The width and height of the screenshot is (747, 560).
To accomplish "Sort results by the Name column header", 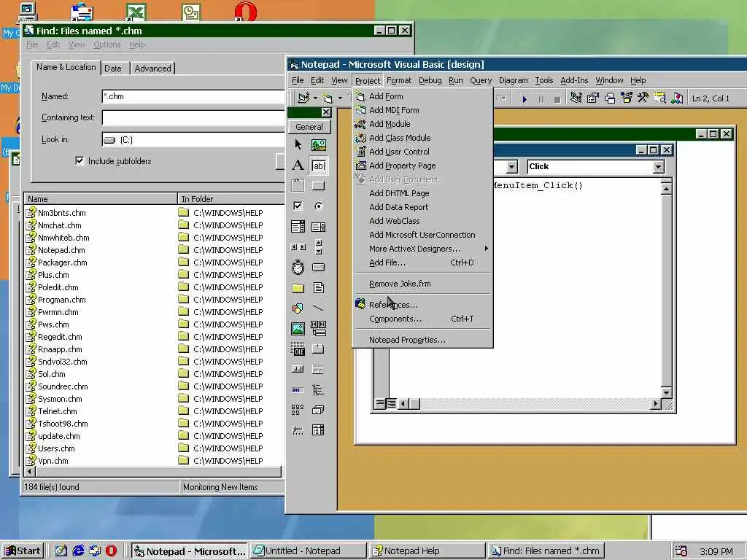I will (x=100, y=198).
